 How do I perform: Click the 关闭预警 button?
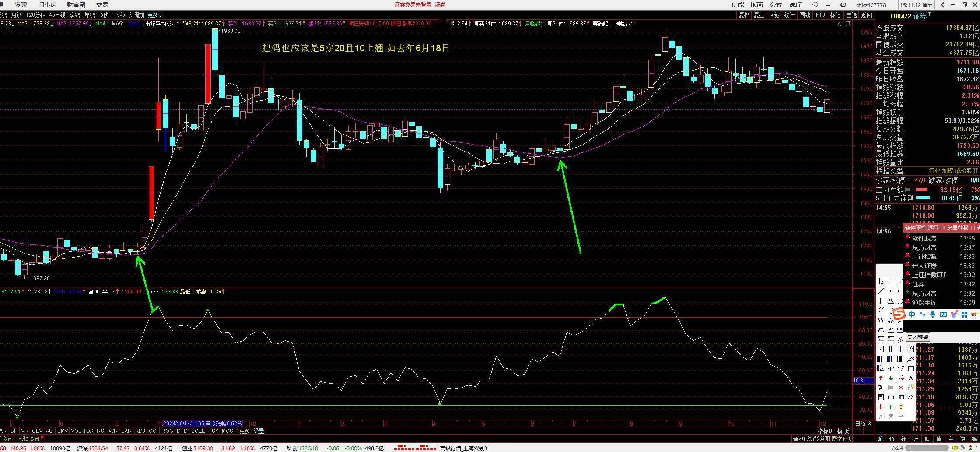(x=917, y=337)
